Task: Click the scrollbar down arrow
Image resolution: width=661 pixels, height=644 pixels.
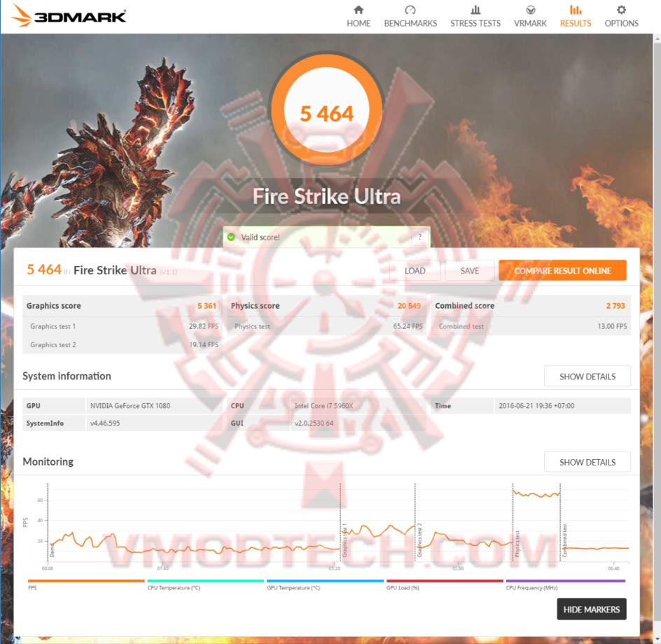Action: coord(657,640)
